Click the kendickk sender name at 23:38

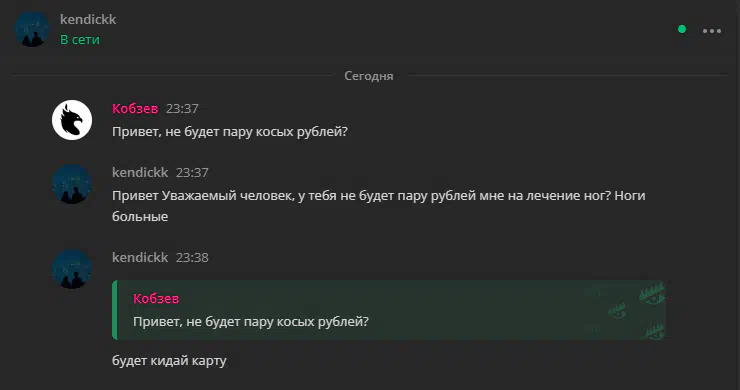pyautogui.click(x=140, y=257)
